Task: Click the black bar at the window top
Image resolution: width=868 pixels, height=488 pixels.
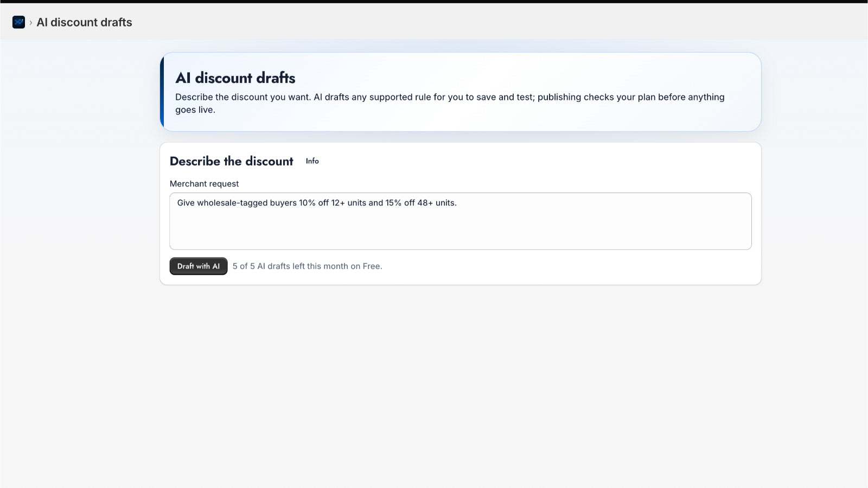Action: [434, 2]
